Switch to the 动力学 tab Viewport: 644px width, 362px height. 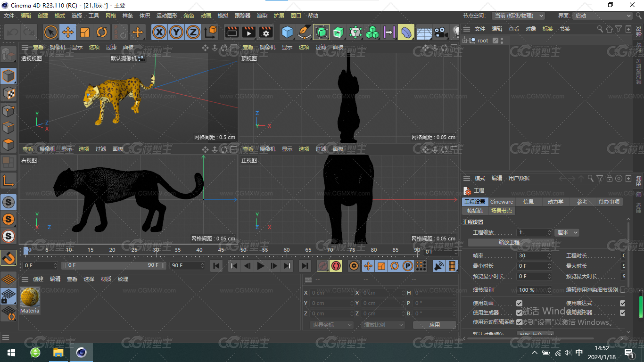coord(555,202)
